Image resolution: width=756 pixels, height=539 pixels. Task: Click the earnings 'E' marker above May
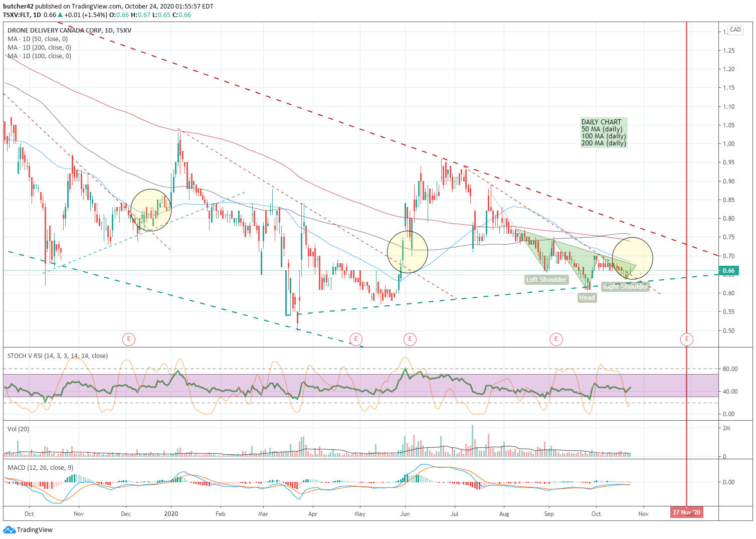click(x=356, y=339)
